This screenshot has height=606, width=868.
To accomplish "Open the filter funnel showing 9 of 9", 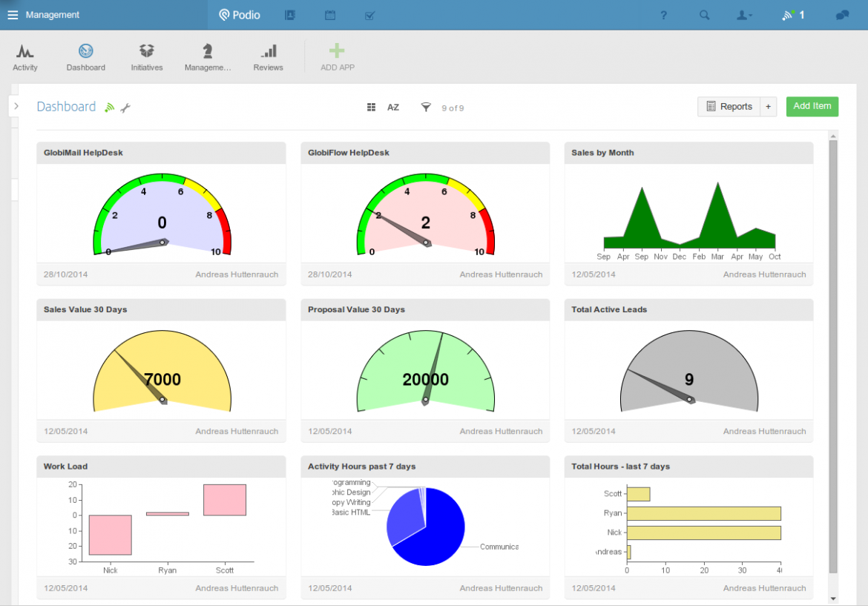I will click(x=426, y=107).
